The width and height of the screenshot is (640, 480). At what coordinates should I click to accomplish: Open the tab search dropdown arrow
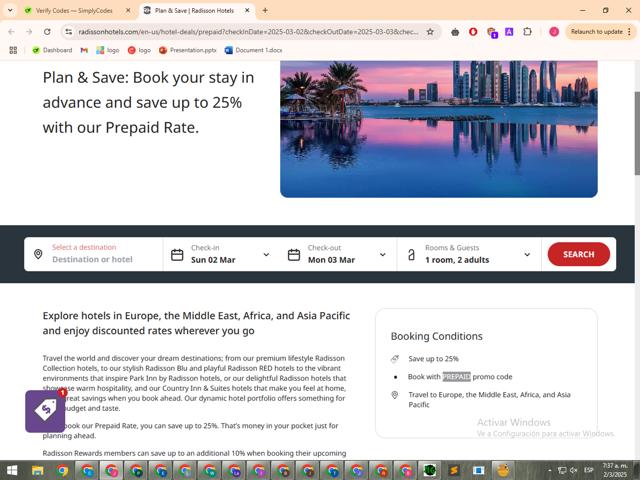point(10,11)
